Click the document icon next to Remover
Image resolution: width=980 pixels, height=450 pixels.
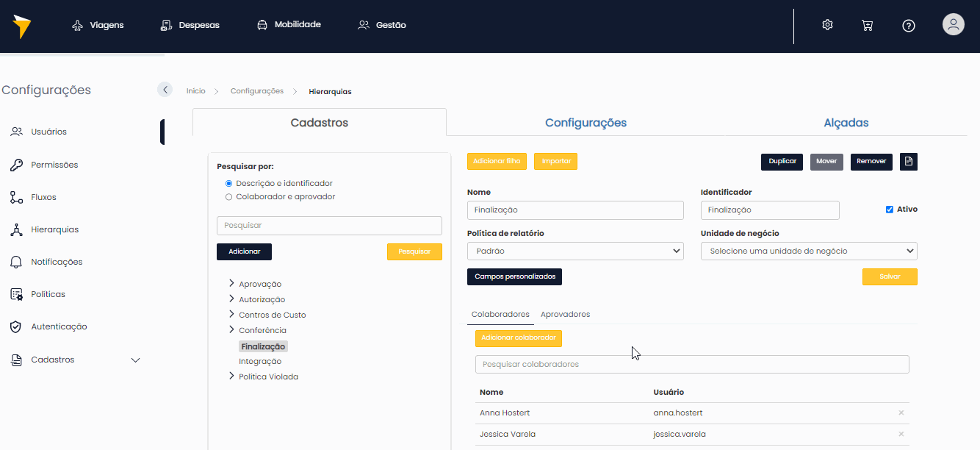pos(909,161)
